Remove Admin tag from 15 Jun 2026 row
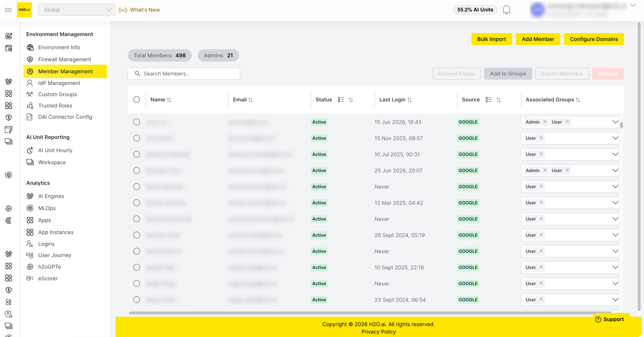 (545, 122)
